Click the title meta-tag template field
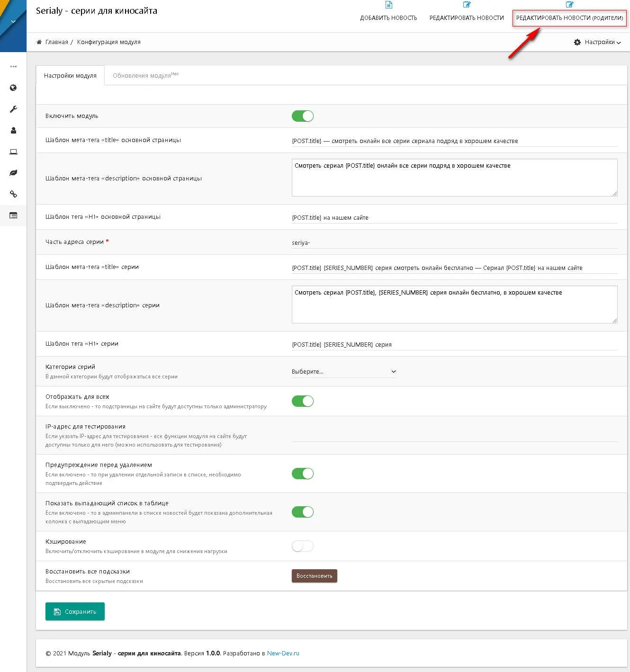The width and height of the screenshot is (630, 672). tap(454, 141)
